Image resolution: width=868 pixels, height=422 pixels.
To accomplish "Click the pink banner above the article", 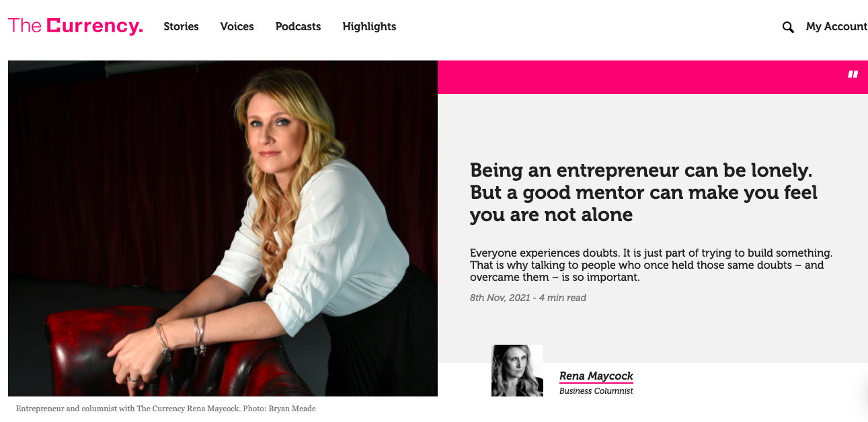I will point(639,77).
